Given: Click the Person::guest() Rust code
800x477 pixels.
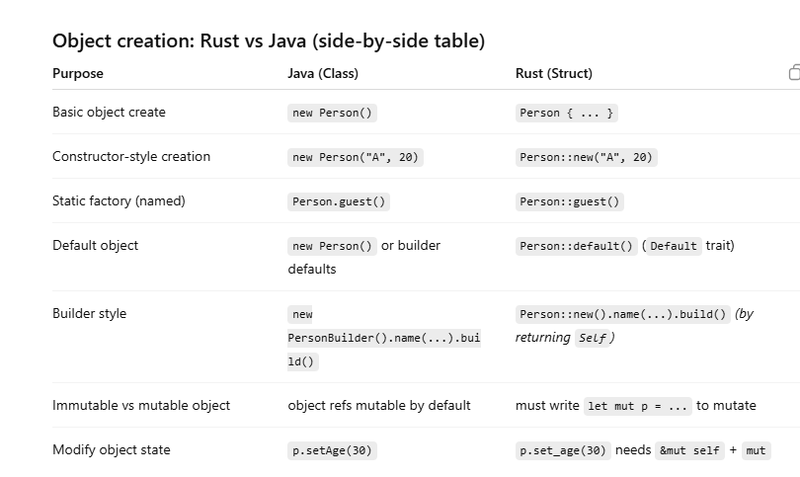Looking at the screenshot, I should [570, 201].
